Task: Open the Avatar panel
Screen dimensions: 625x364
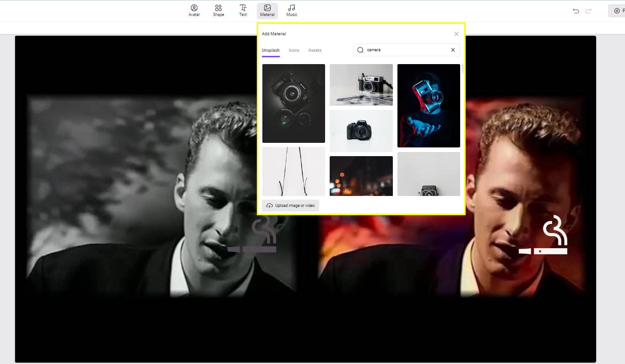Action: coord(194,10)
